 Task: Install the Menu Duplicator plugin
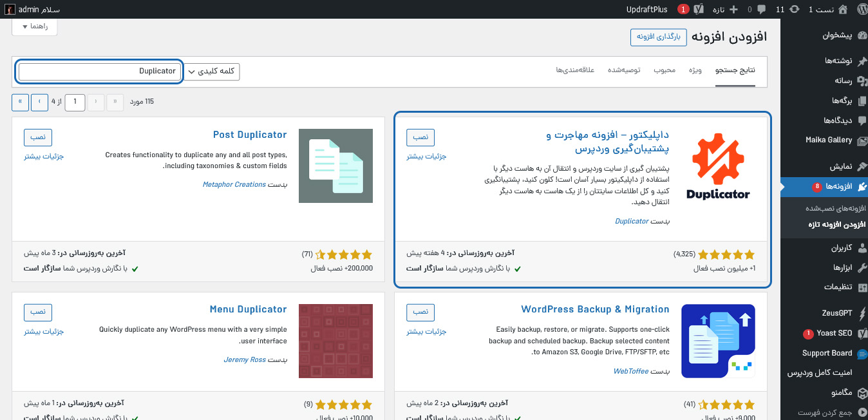click(38, 312)
